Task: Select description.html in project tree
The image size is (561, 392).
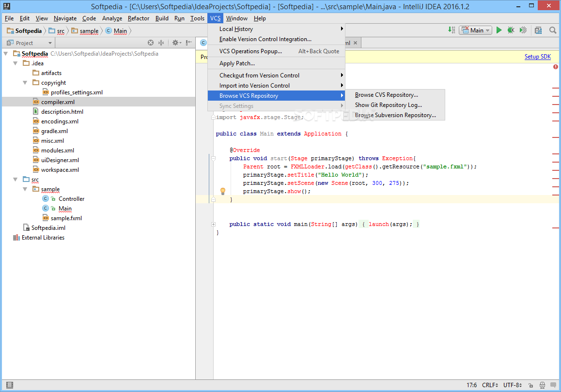Action: (x=58, y=111)
